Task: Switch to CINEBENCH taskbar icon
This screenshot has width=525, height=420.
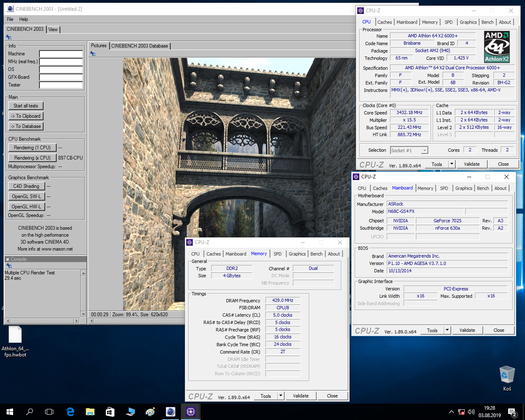Action: (171, 412)
